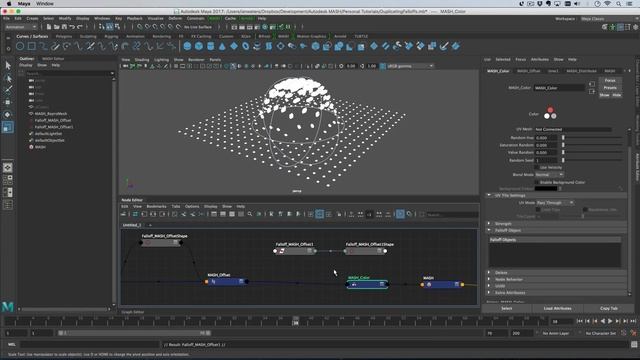The width and height of the screenshot is (640, 360).
Task: Click the select input connection icon beside node name
Action: pos(592,84)
